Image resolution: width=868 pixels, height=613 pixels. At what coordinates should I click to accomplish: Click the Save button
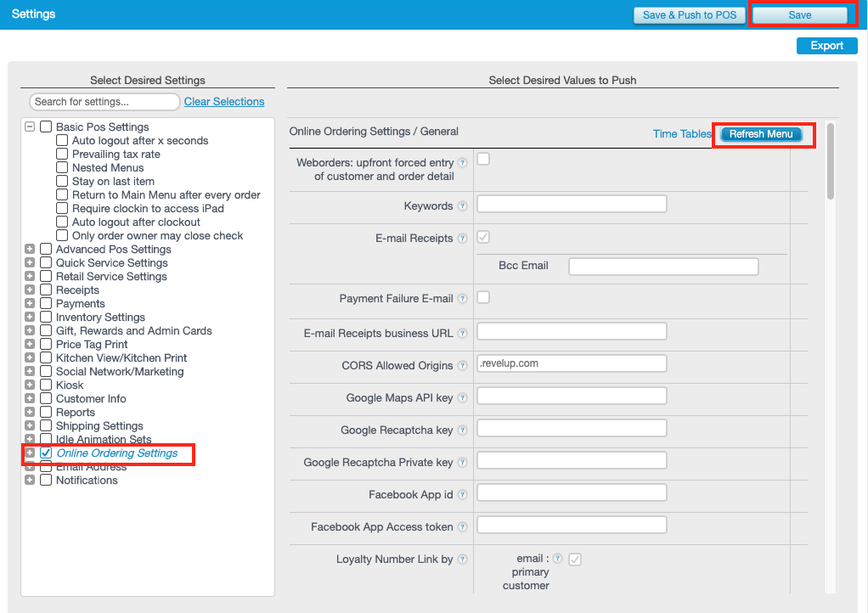coord(801,14)
